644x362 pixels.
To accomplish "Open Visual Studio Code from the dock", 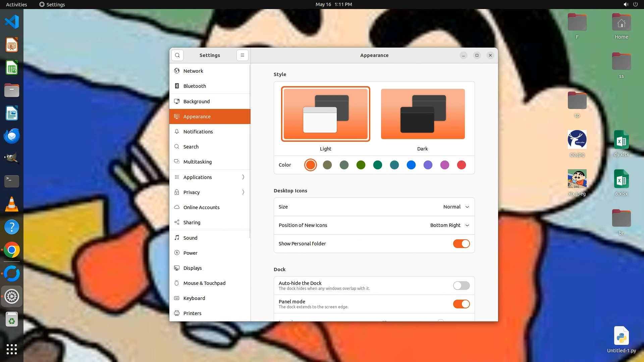I will point(12,22).
